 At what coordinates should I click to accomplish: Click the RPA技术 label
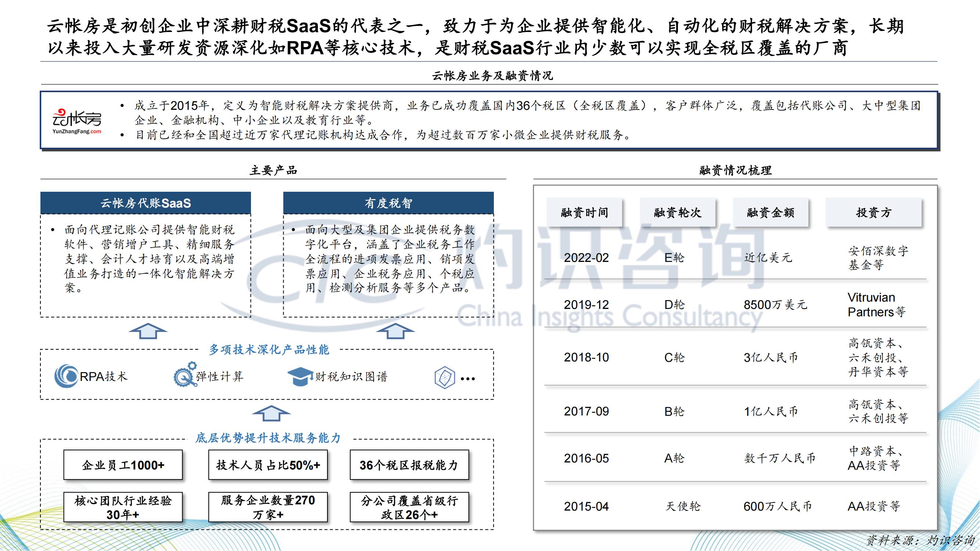[104, 377]
